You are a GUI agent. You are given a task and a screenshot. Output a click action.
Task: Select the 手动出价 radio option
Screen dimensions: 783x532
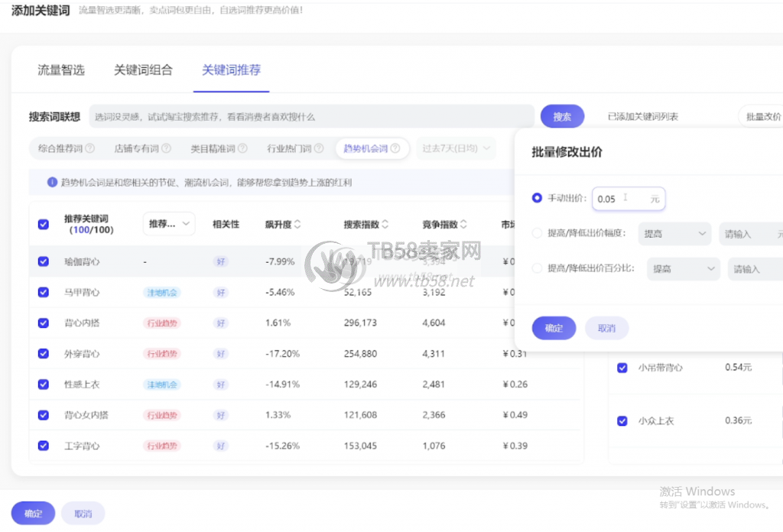pos(537,198)
